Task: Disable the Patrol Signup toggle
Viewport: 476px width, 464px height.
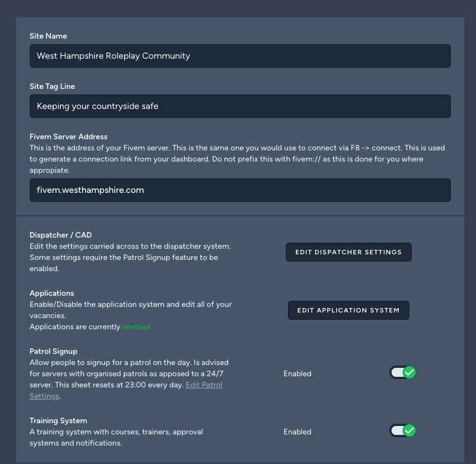Action: (x=403, y=373)
